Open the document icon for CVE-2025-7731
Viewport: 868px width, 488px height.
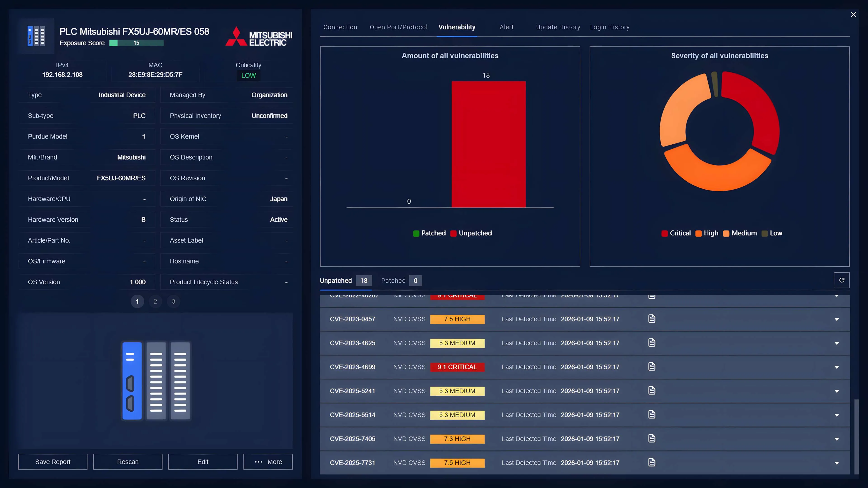[652, 462]
